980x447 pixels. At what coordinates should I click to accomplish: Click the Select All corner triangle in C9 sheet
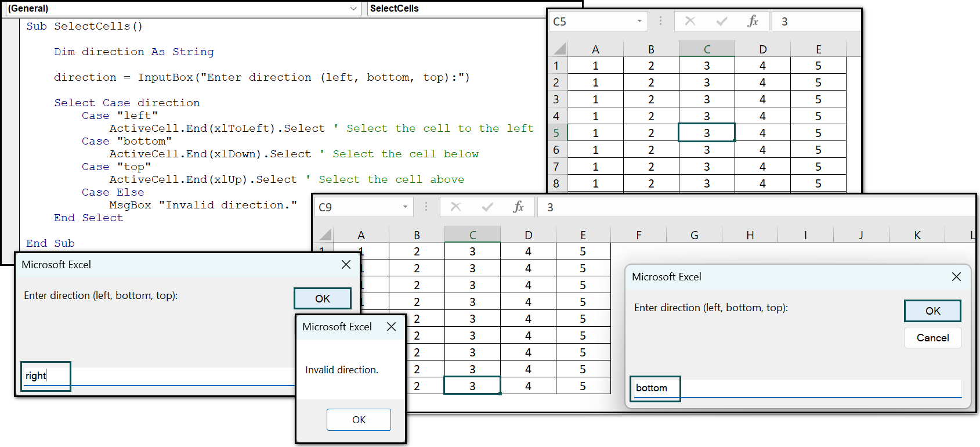pos(325,235)
